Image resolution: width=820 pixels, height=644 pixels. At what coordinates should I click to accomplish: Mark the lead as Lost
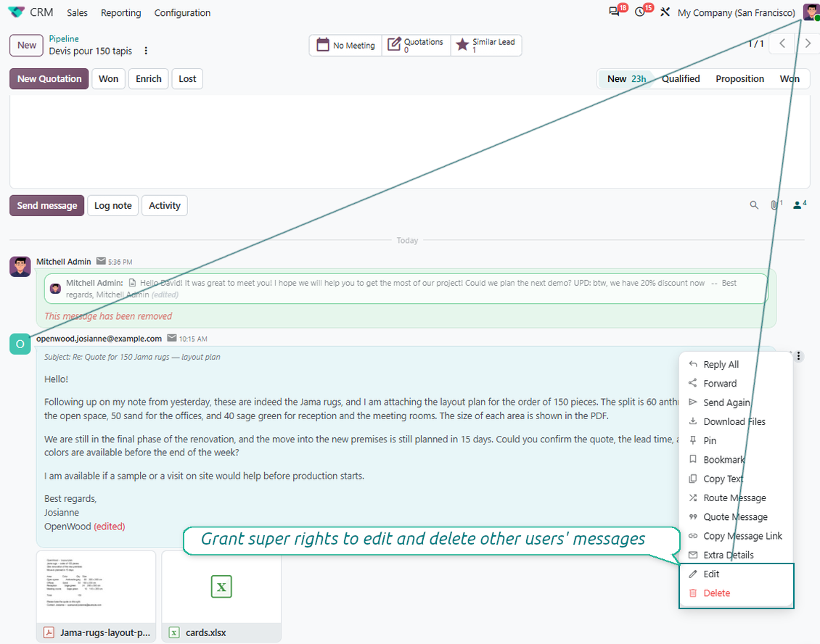[187, 79]
